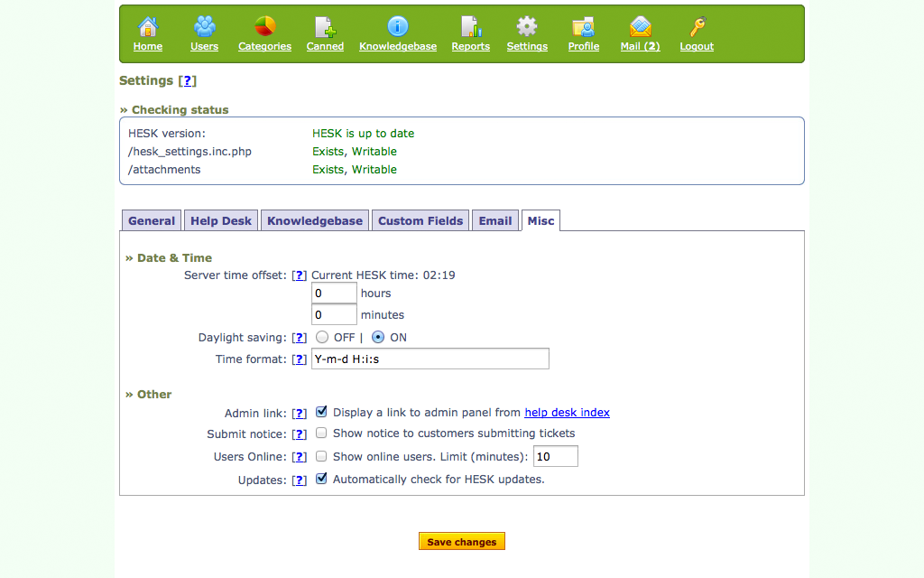Click the Home house icon
The height and width of the screenshot is (578, 924).
click(x=148, y=27)
